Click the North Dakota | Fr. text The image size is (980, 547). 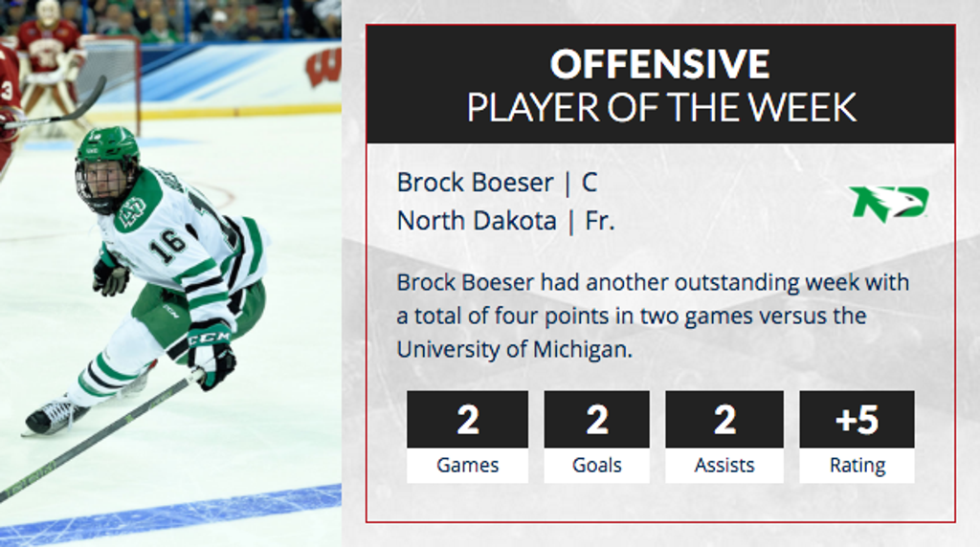pos(505,221)
